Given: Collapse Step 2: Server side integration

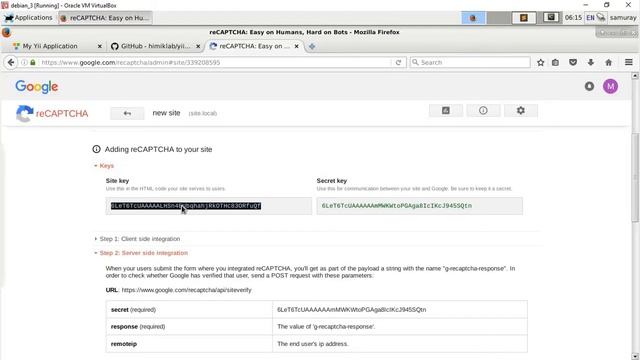Looking at the screenshot, I should pos(141,253).
